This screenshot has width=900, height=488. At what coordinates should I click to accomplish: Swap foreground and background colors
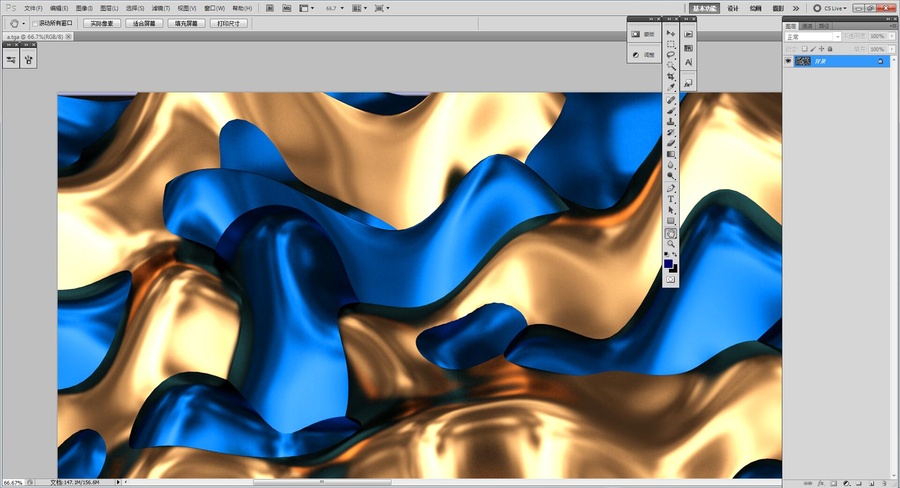(674, 254)
